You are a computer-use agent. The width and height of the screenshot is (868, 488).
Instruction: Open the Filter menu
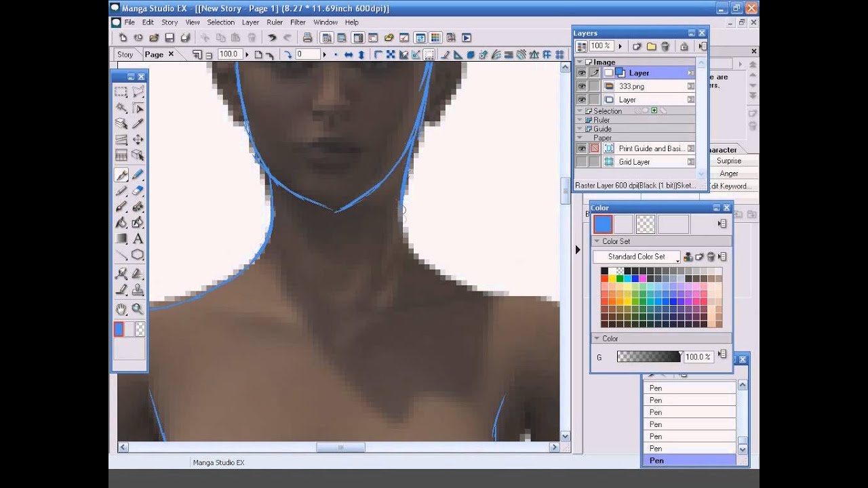[x=298, y=22]
